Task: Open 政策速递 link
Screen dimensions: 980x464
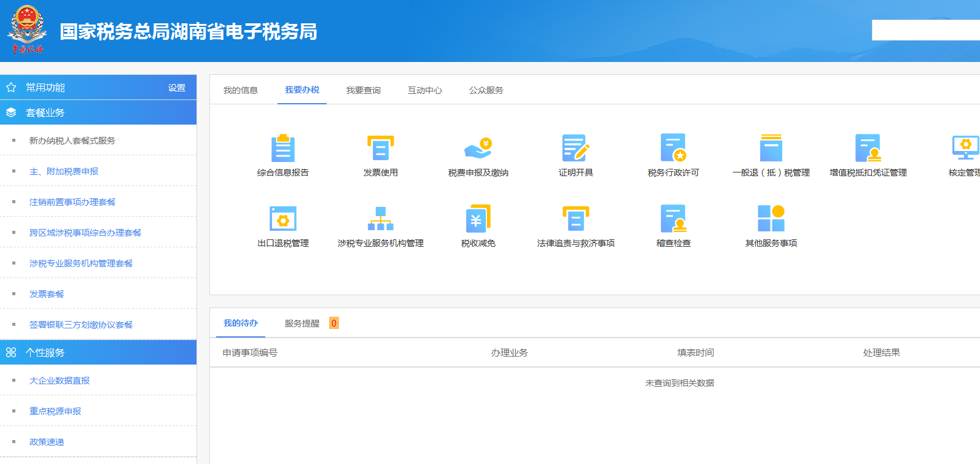Action: click(47, 442)
